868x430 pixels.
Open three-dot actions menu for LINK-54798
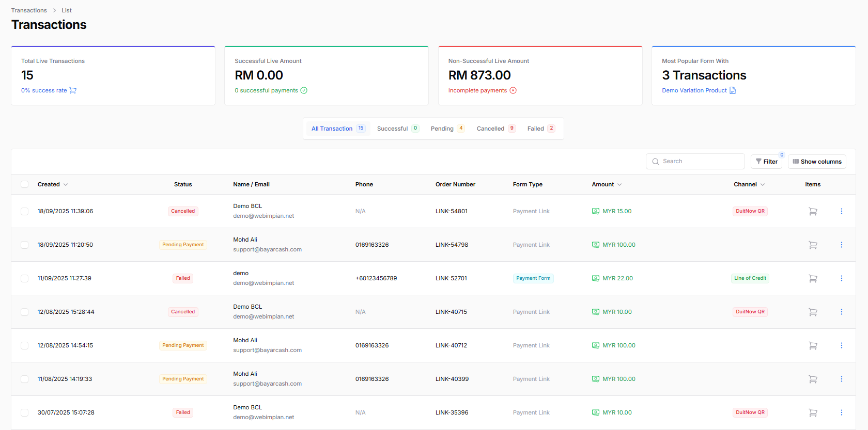tap(841, 245)
